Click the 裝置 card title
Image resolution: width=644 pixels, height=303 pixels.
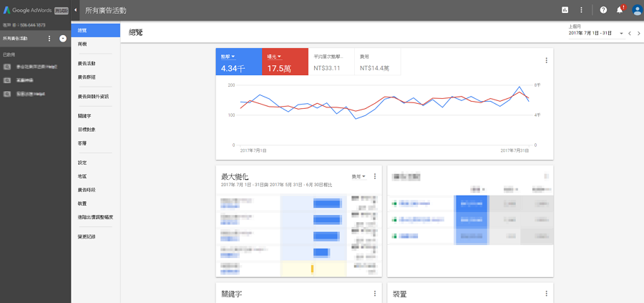pyautogui.click(x=399, y=294)
